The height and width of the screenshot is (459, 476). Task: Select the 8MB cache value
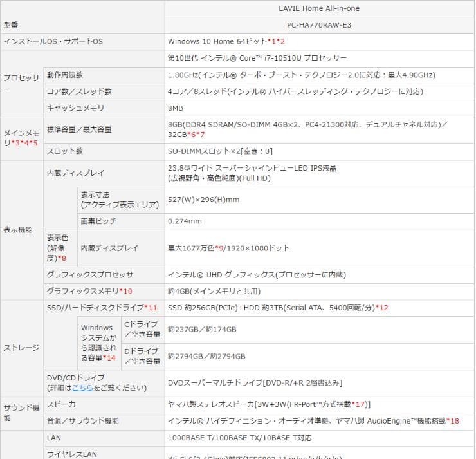point(176,108)
